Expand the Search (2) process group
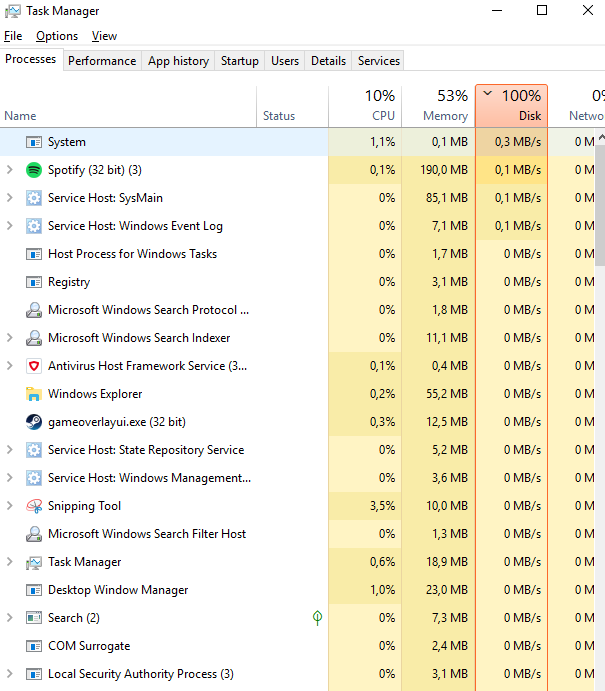605x691 pixels. (x=10, y=618)
